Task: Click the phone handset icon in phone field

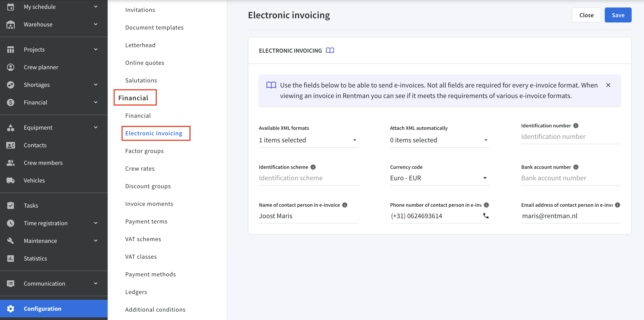Action: pyautogui.click(x=486, y=216)
